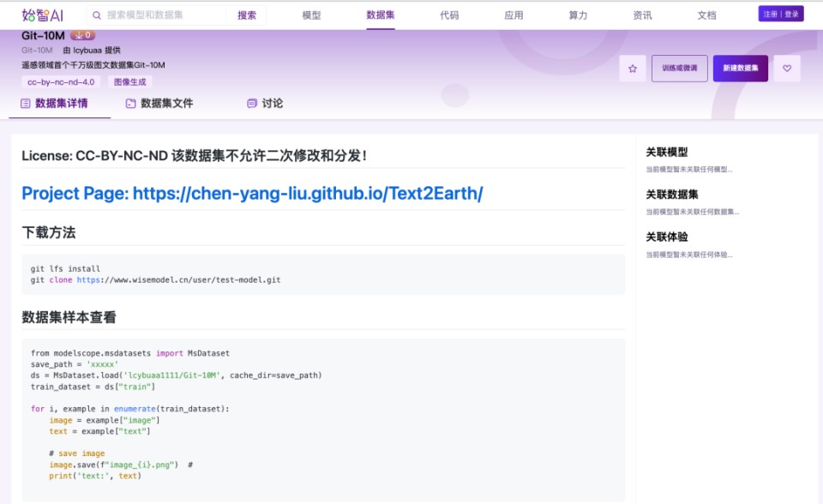Switch to the 数据集详情 tab
Viewport: 823px width, 504px height.
[55, 104]
